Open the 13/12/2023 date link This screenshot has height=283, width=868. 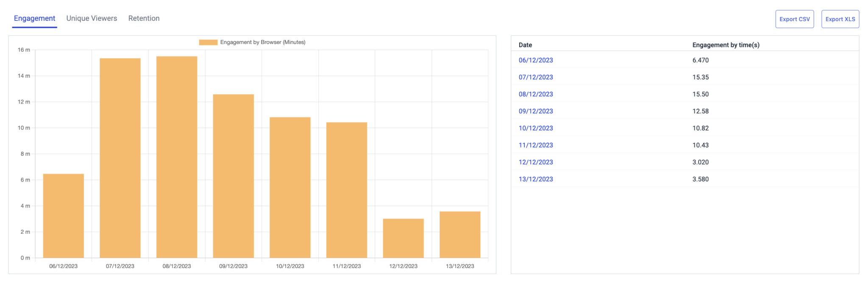[x=536, y=179]
